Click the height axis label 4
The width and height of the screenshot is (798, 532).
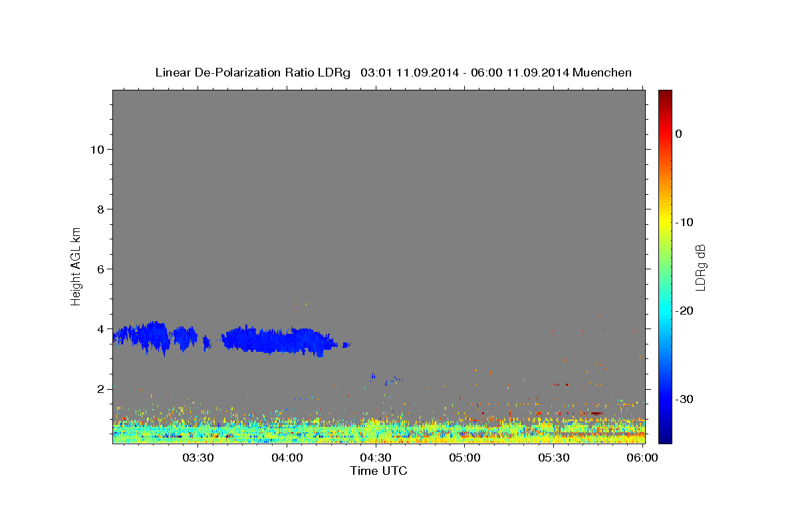tap(100, 329)
